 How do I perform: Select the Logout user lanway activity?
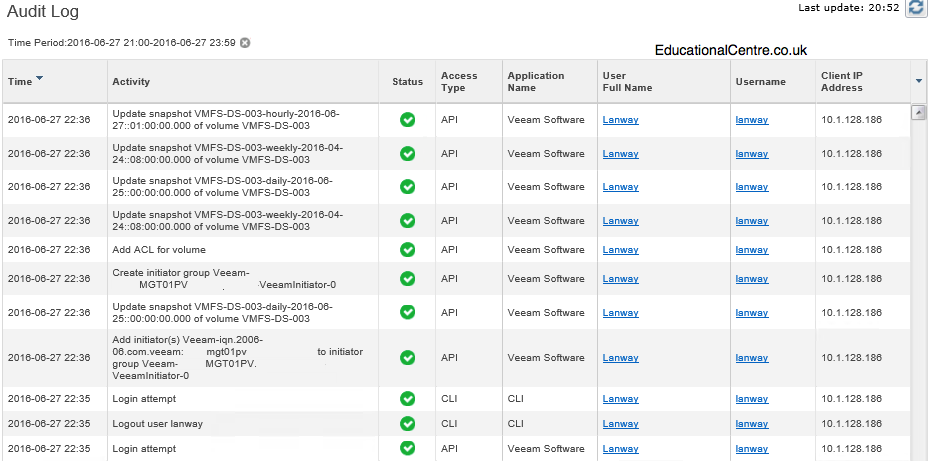(x=157, y=424)
